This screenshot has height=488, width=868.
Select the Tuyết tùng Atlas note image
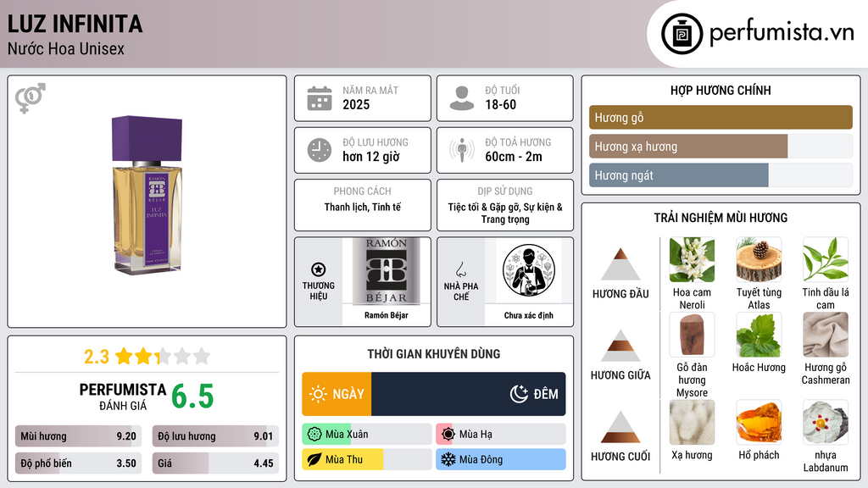point(759,260)
